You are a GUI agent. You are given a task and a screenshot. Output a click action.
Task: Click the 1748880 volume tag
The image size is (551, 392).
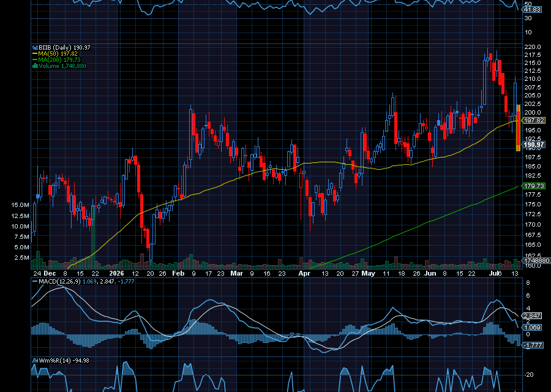pyautogui.click(x=536, y=260)
